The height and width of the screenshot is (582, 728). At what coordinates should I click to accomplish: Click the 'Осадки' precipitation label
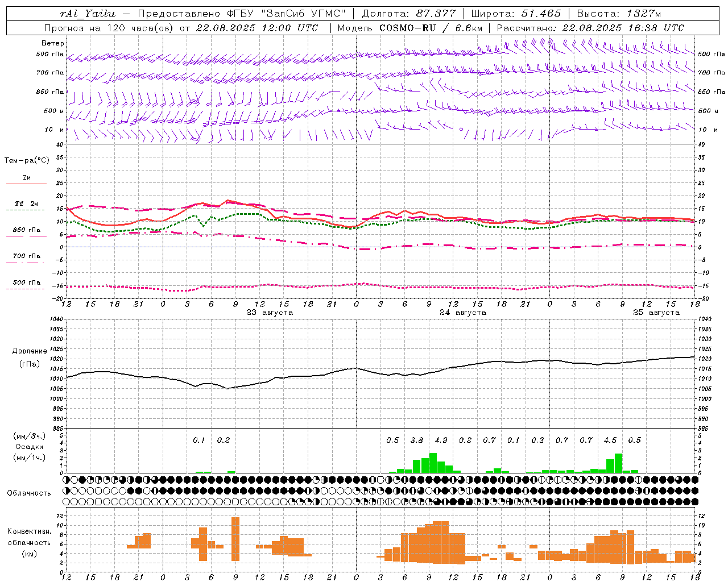coord(29,447)
